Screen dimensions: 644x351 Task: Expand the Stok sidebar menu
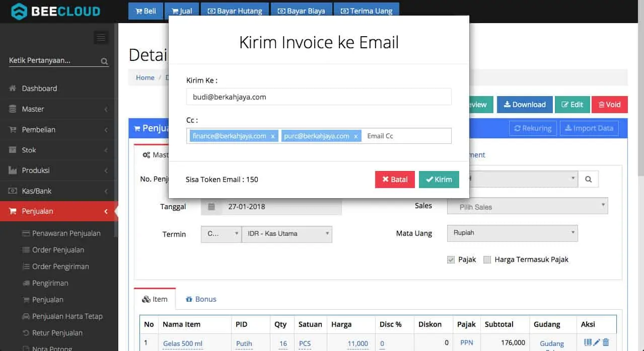106,150
